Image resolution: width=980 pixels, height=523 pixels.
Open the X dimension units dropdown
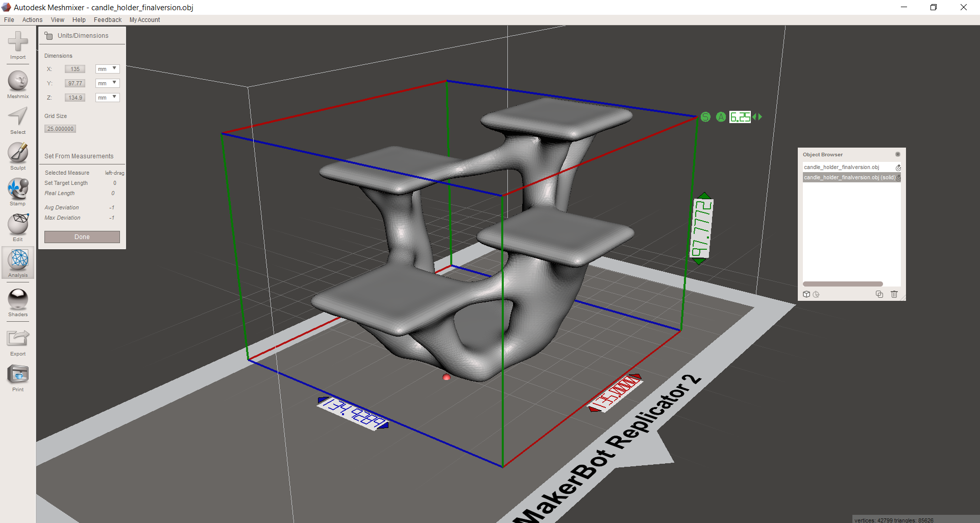point(107,69)
